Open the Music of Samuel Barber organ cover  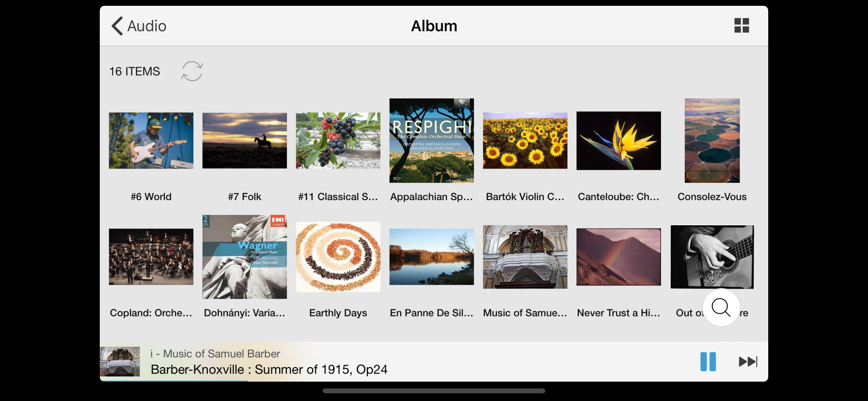point(525,257)
